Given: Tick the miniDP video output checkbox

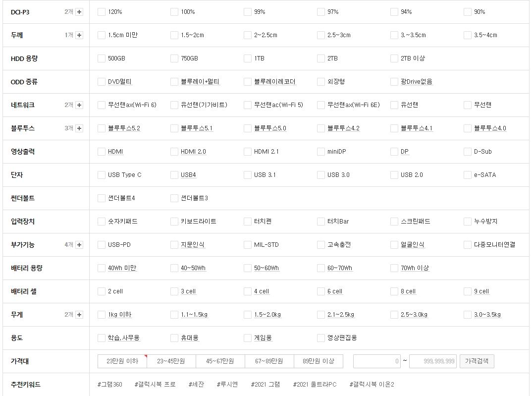Looking at the screenshot, I should coord(321,152).
